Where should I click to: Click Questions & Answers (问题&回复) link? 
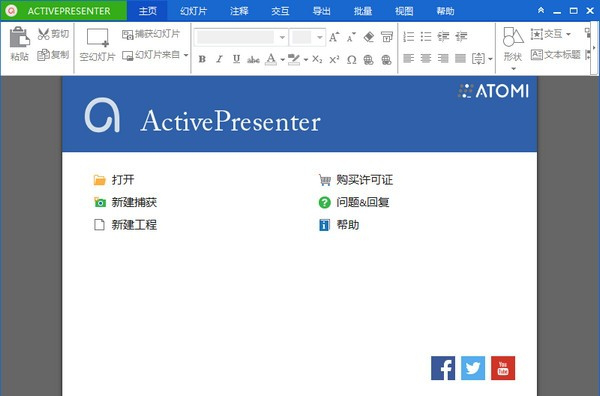click(x=354, y=202)
